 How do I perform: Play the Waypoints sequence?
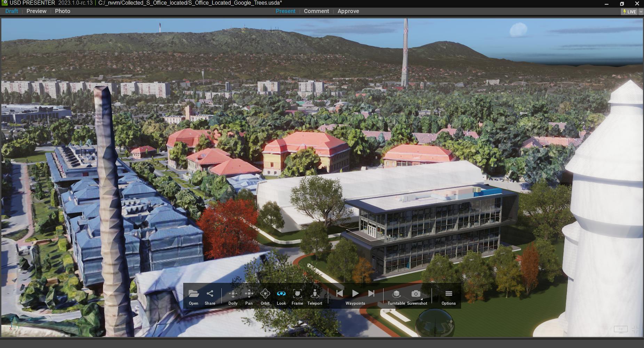[x=355, y=293]
